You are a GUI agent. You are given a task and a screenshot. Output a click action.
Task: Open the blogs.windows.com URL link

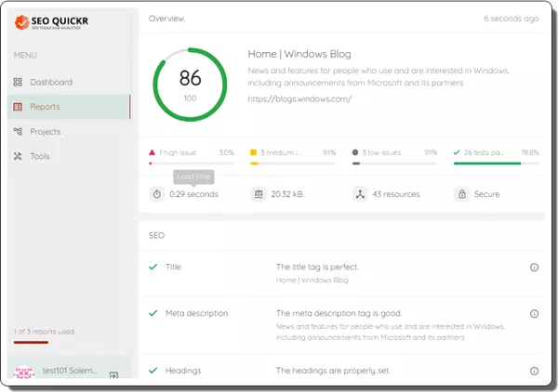point(299,98)
